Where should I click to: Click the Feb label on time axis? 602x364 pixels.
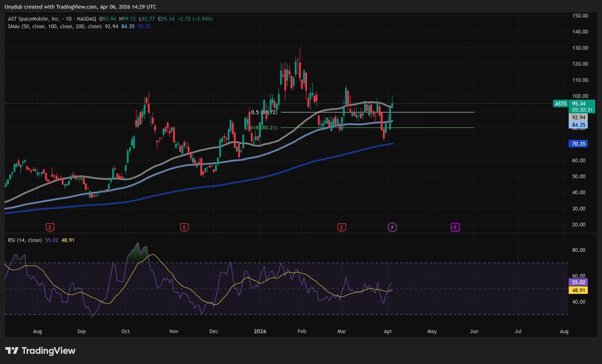coord(302,331)
